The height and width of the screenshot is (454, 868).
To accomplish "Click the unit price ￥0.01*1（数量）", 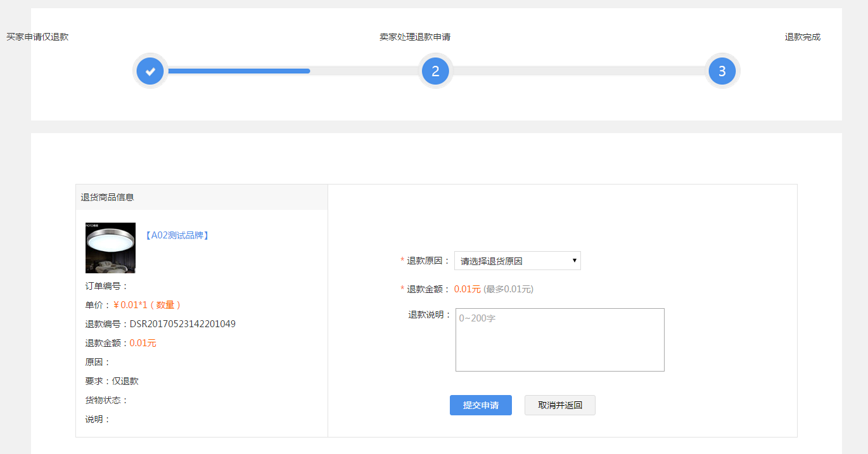I will click(x=148, y=305).
